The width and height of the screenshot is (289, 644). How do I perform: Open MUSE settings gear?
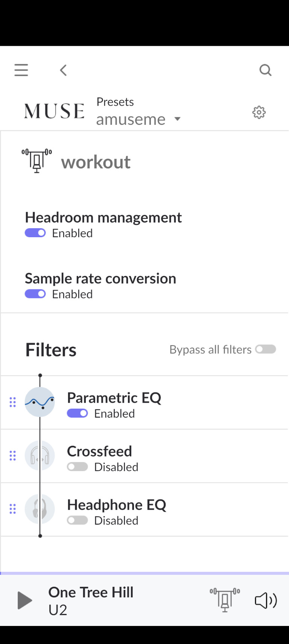coord(259,112)
